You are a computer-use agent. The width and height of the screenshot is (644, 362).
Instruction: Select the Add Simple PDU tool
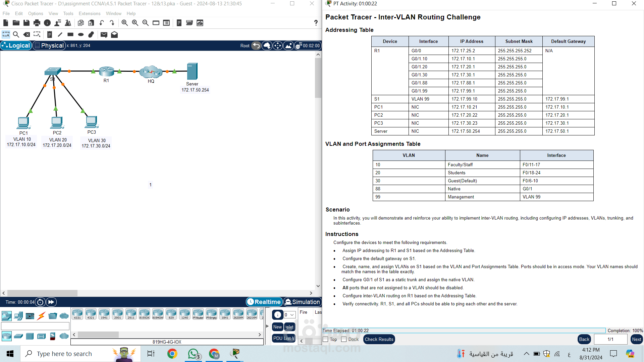104,34
